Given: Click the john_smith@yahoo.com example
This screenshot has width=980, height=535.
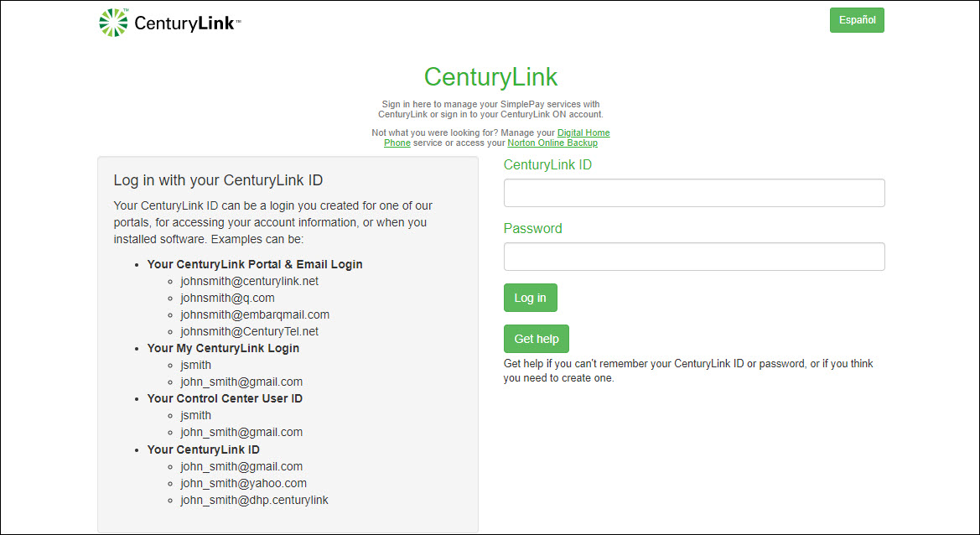Looking at the screenshot, I should 243,483.
